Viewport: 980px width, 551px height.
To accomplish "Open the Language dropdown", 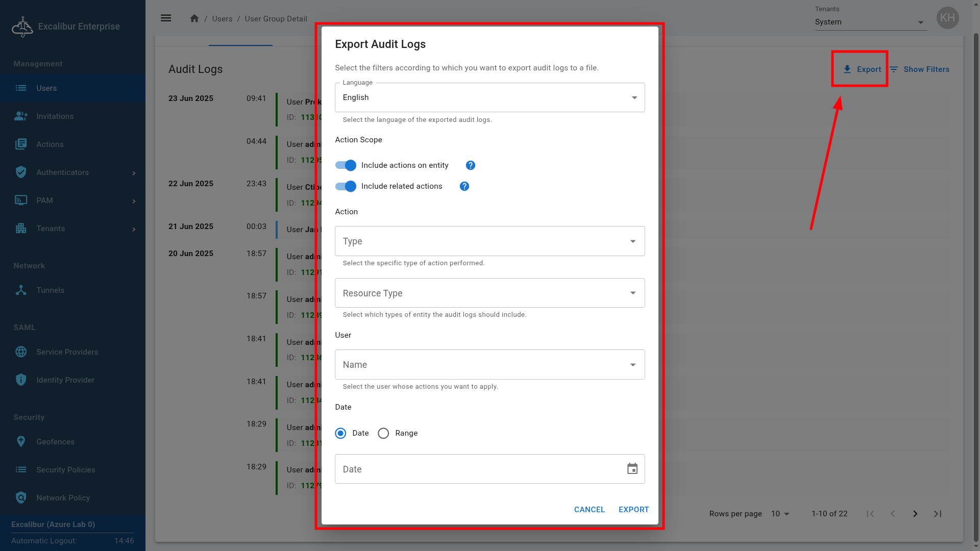I will (489, 97).
